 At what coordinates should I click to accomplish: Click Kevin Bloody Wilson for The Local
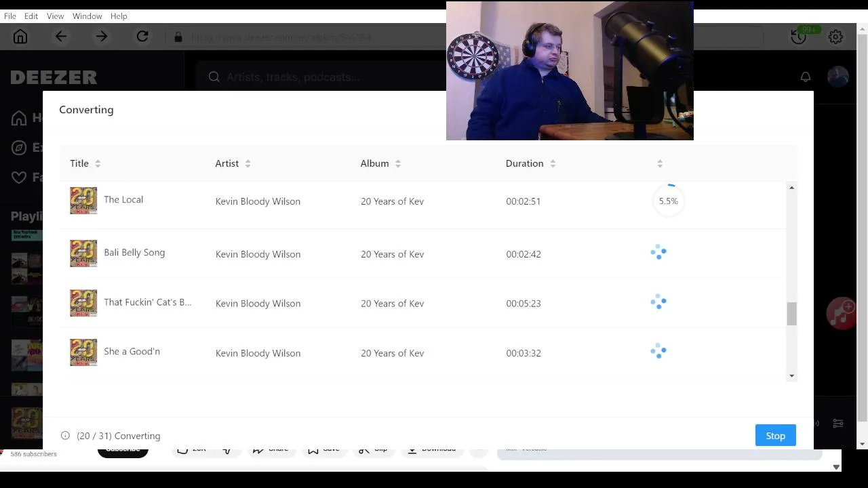(258, 201)
